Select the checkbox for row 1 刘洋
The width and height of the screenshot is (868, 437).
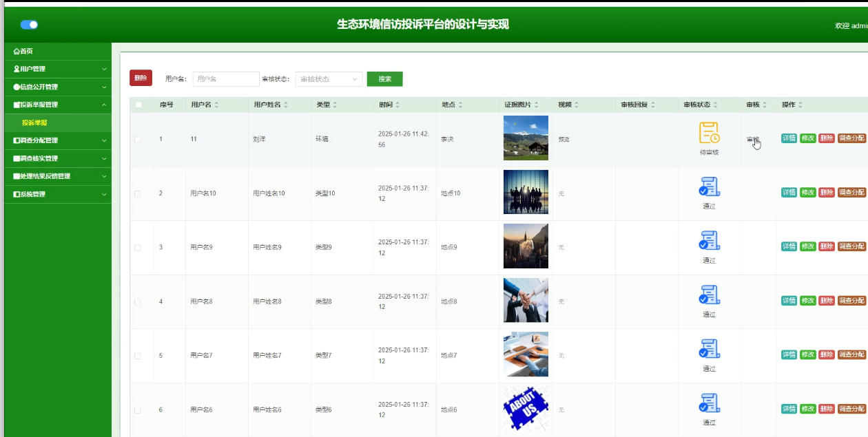[138, 139]
